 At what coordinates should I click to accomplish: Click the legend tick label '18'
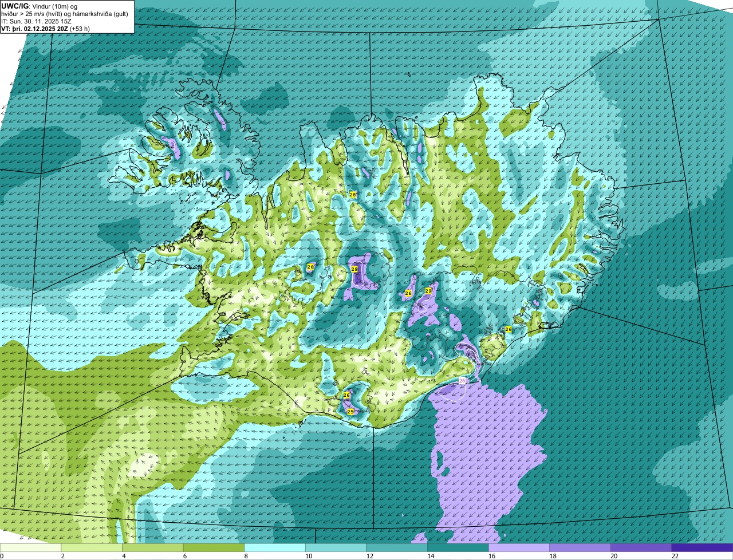coord(553,556)
